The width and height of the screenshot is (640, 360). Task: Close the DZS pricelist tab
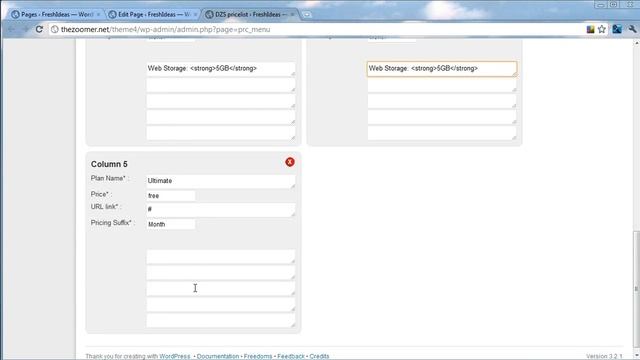tap(292, 14)
